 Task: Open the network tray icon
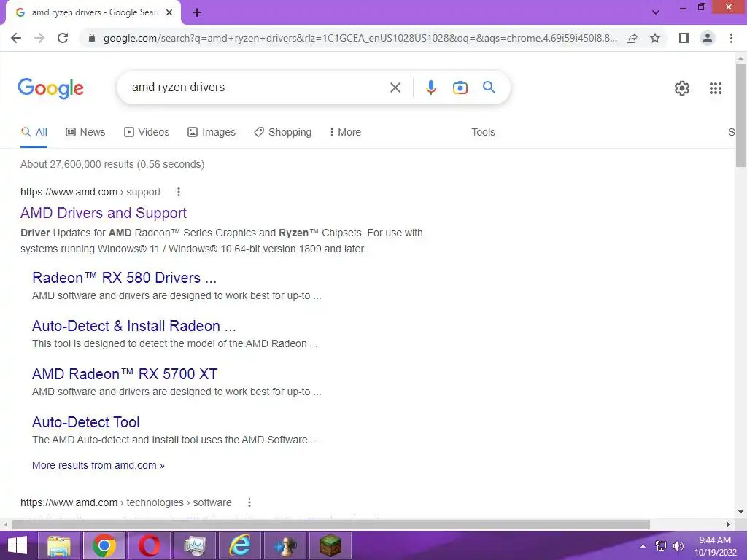[x=661, y=546]
